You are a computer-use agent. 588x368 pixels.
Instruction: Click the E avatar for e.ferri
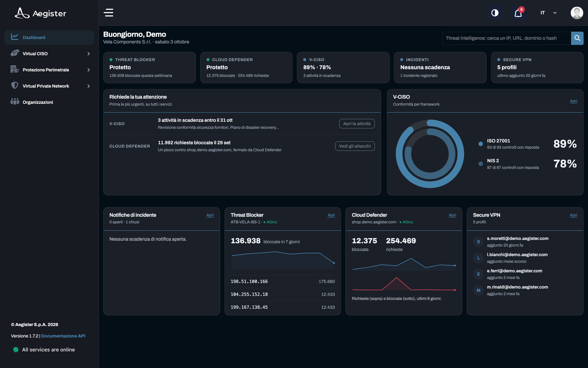click(478, 274)
